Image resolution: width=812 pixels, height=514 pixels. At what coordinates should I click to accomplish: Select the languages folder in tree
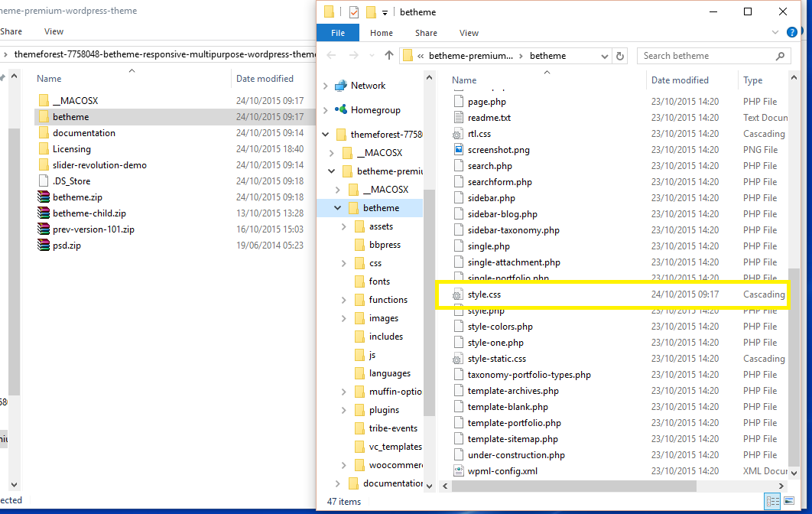(388, 373)
